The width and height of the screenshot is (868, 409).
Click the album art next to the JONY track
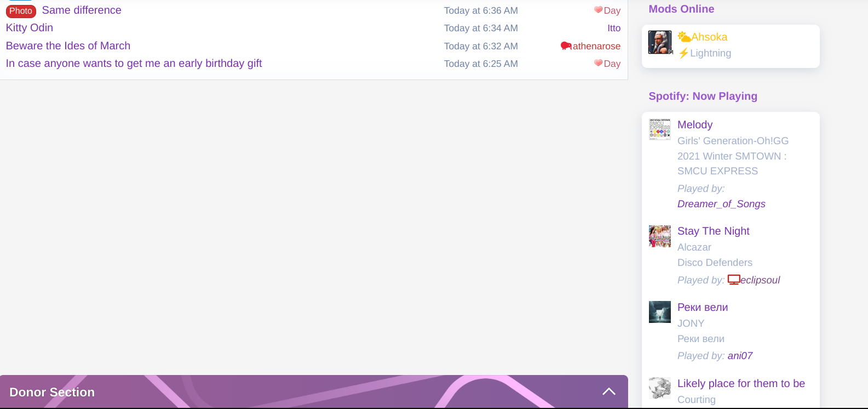660,312
